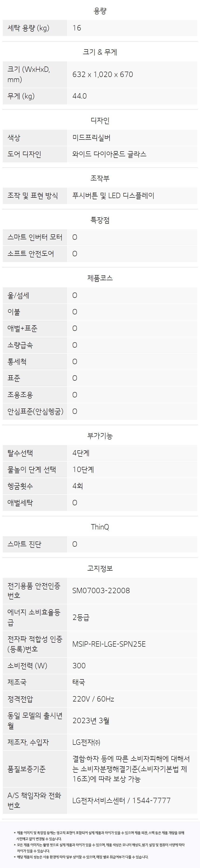Click the 푸시버튼 및 LED 디스플레이 text
This screenshot has width=200, height=868.
click(x=113, y=196)
